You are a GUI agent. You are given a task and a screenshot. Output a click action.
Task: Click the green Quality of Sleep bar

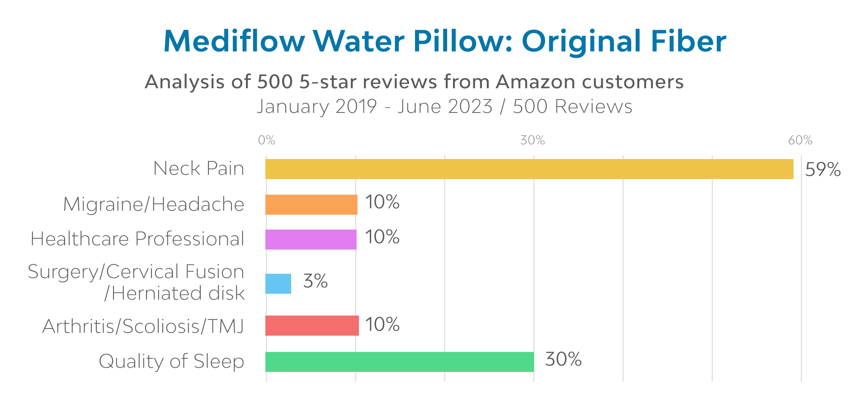[400, 362]
